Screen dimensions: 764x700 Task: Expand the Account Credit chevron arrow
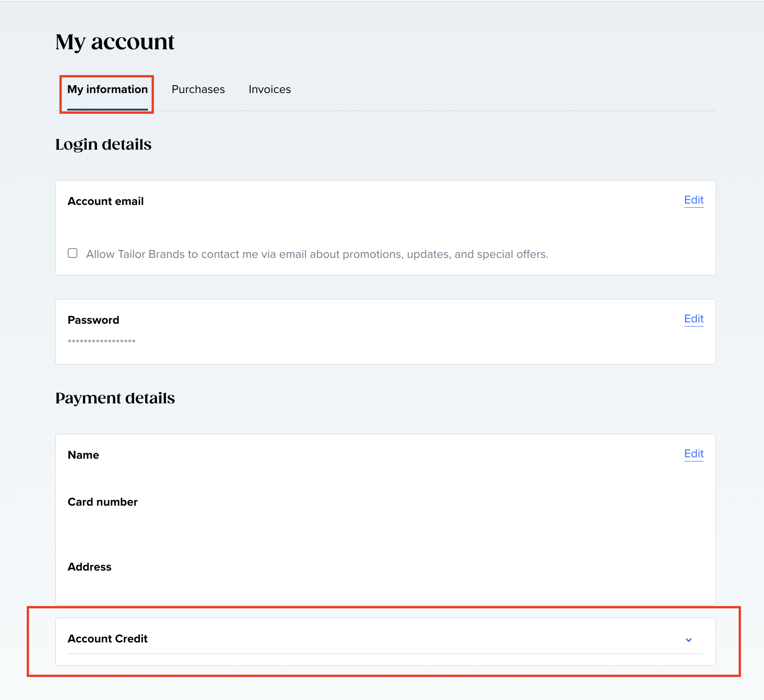pyautogui.click(x=688, y=640)
